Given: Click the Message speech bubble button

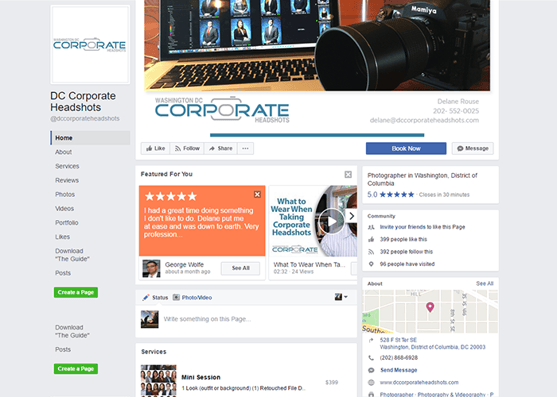Looking at the screenshot, I should tap(473, 148).
